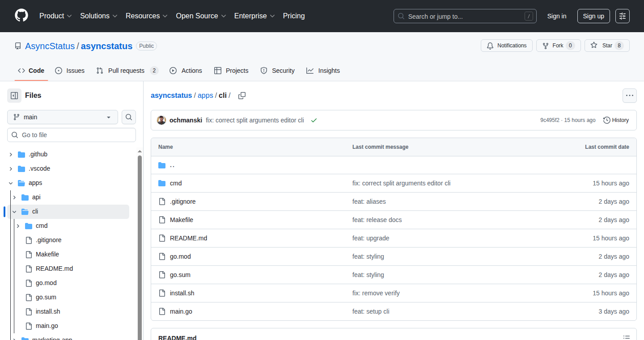This screenshot has width=644, height=340.
Task: Click the Makefile file icon in table
Action: 162,220
